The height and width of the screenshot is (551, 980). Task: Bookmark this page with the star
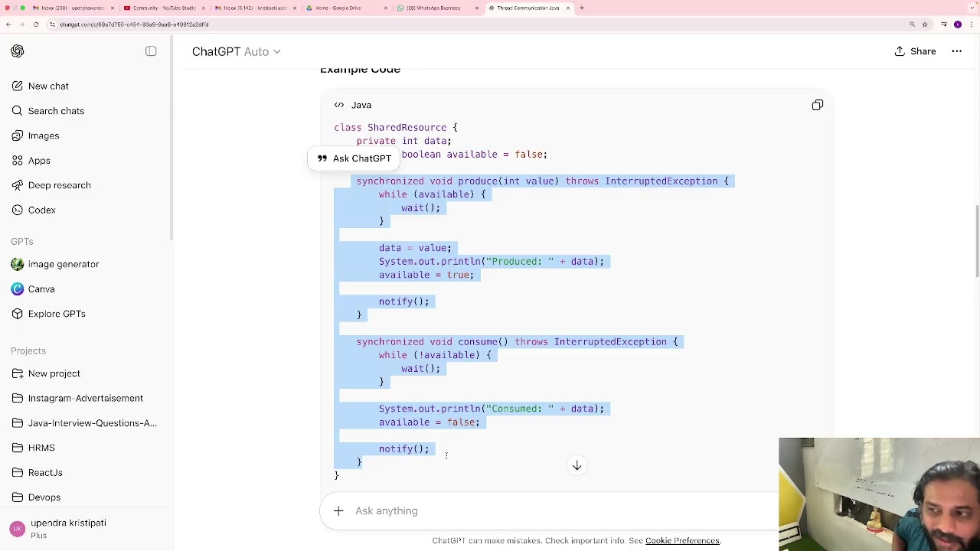(x=925, y=24)
